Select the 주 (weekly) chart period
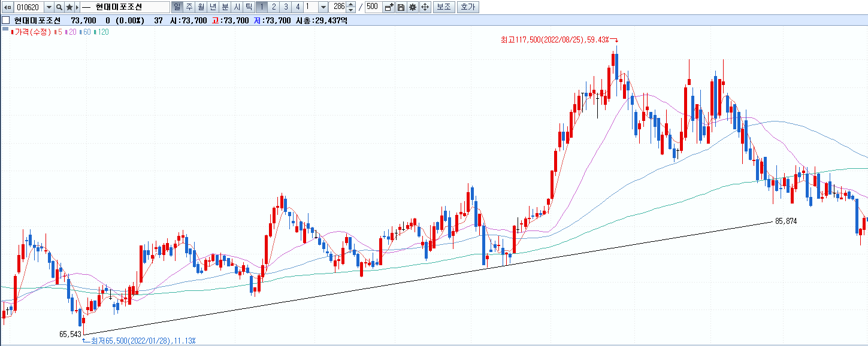 (189, 7)
